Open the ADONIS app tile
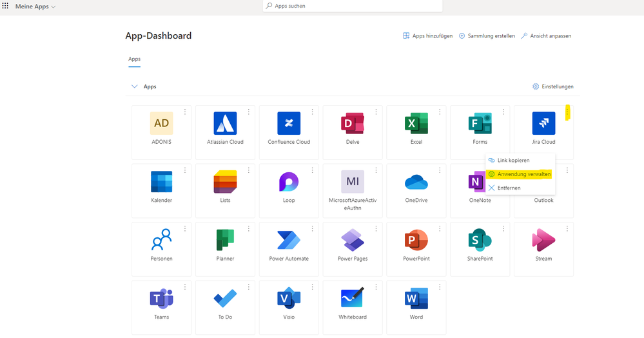Viewport: 644px width, 338px height. tap(161, 132)
